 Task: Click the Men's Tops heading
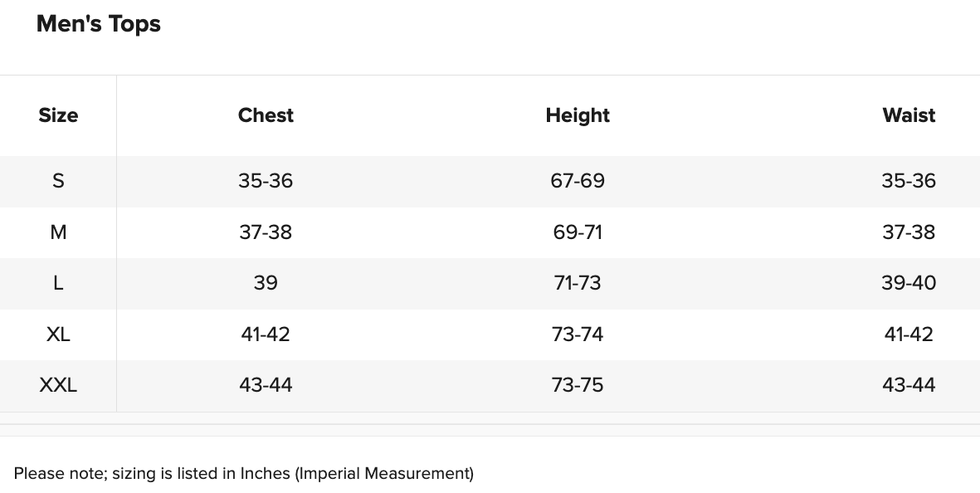click(99, 24)
